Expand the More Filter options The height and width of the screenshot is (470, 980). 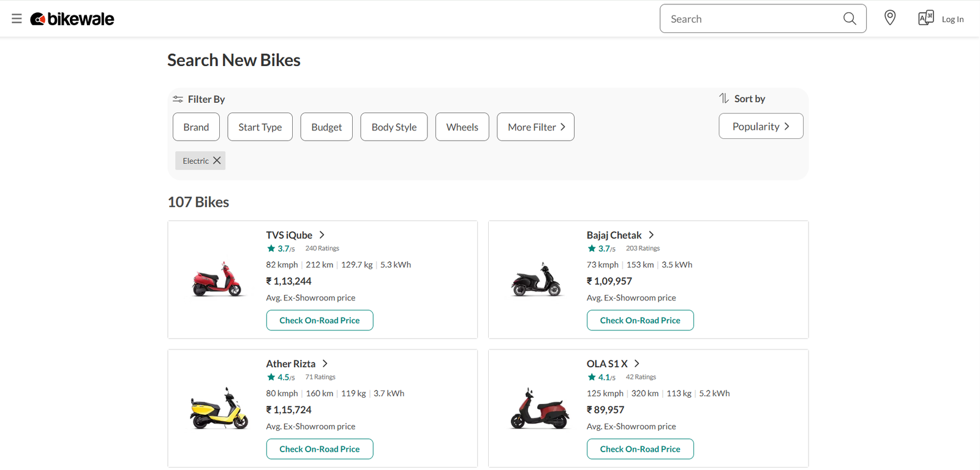pos(536,127)
